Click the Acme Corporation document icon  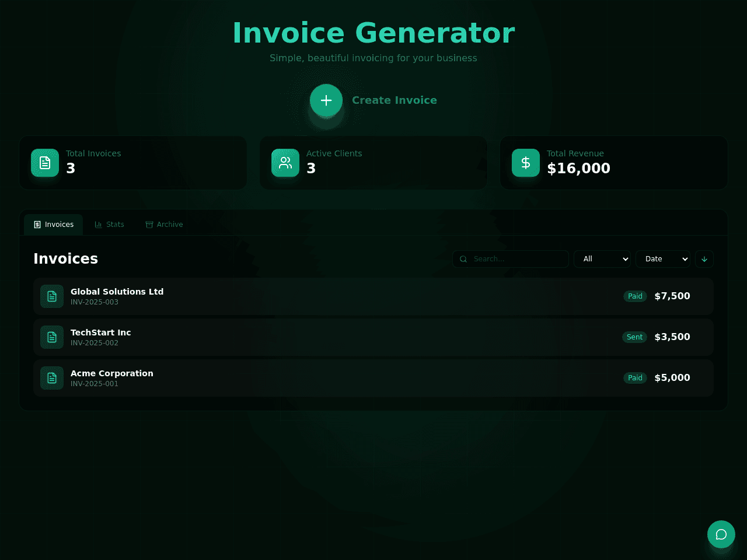(52, 378)
